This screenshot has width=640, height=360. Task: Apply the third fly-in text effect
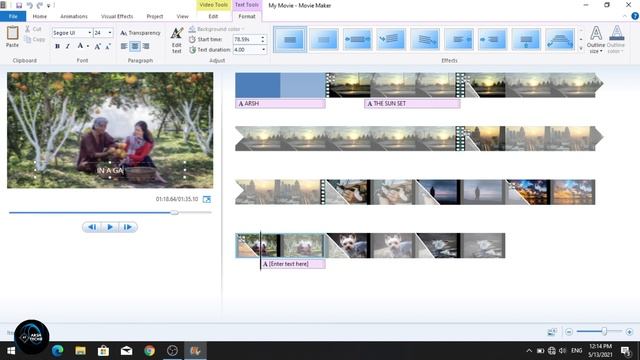point(357,40)
